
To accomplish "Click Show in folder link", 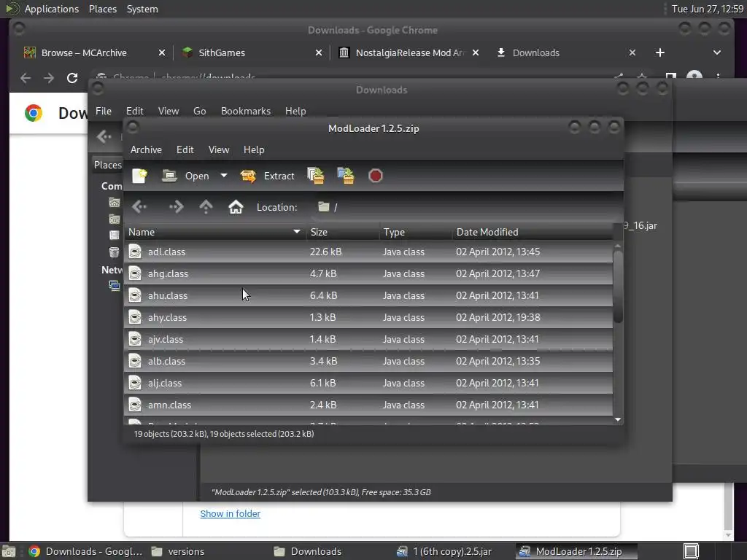I will coord(230,513).
